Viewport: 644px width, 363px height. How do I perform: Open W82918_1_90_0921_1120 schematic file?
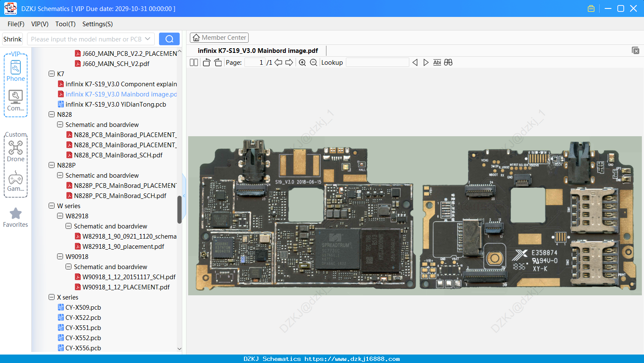[x=126, y=236]
